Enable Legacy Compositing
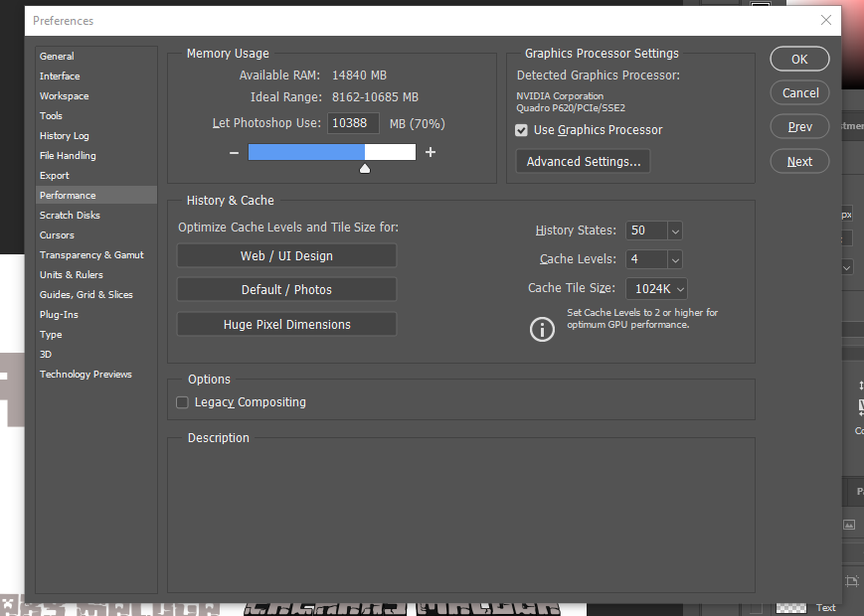 click(182, 402)
